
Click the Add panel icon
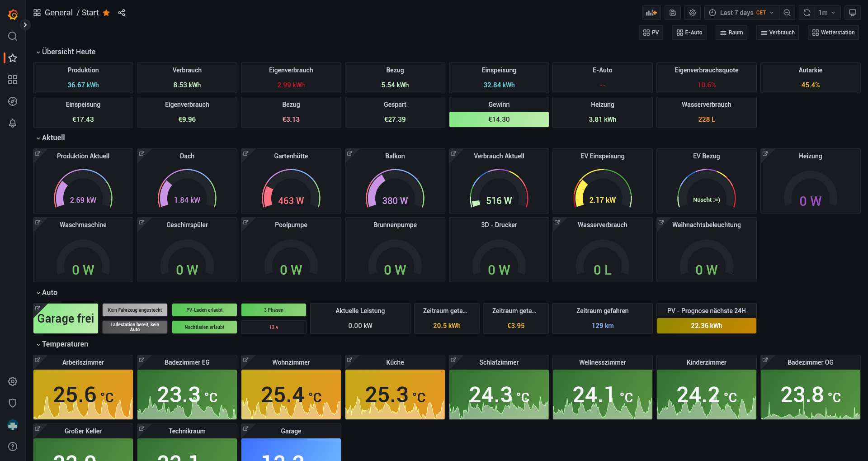coord(651,13)
